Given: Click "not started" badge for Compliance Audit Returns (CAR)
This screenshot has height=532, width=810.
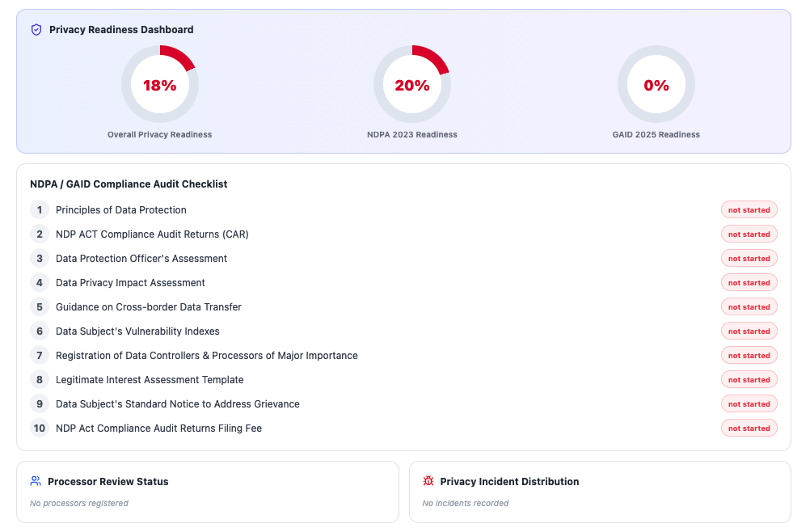Looking at the screenshot, I should click(x=749, y=234).
